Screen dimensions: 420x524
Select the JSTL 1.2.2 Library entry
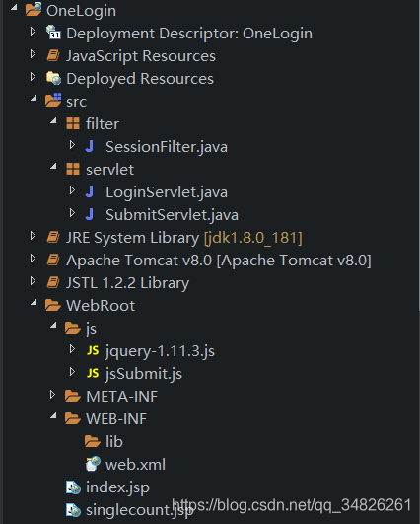pos(127,283)
